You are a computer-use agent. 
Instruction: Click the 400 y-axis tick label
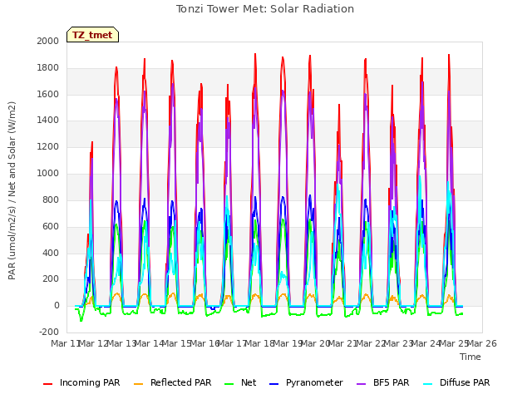[x=51, y=253]
